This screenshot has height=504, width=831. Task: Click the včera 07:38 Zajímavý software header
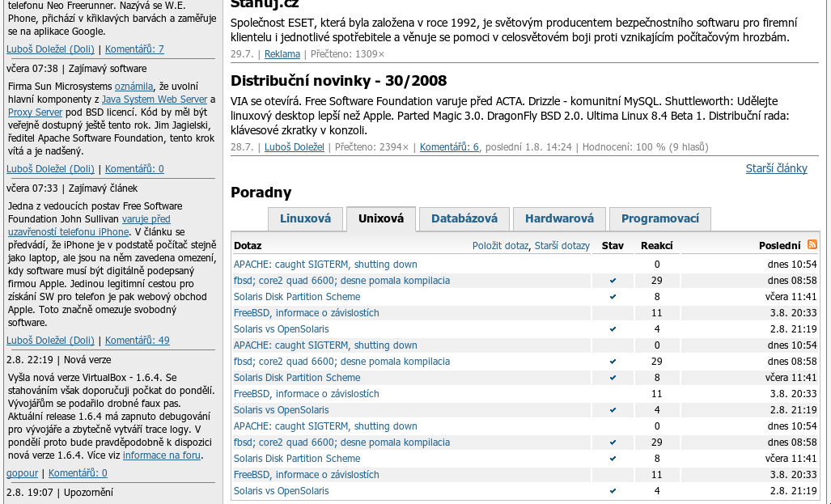(76, 69)
